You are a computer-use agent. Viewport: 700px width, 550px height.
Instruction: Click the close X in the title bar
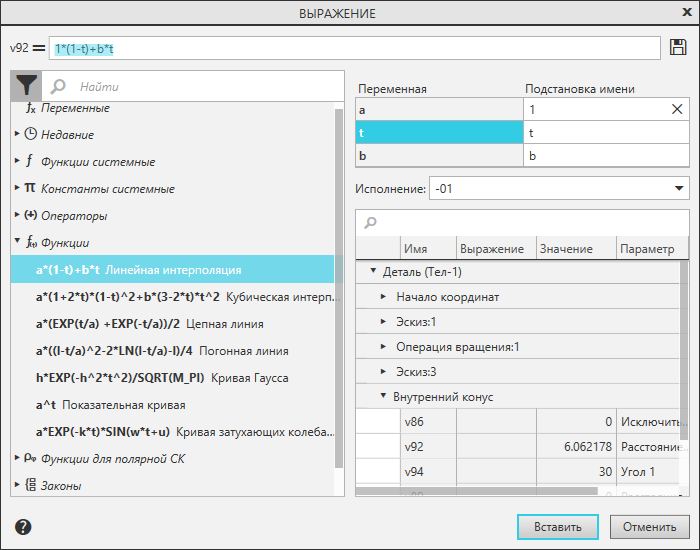679,13
